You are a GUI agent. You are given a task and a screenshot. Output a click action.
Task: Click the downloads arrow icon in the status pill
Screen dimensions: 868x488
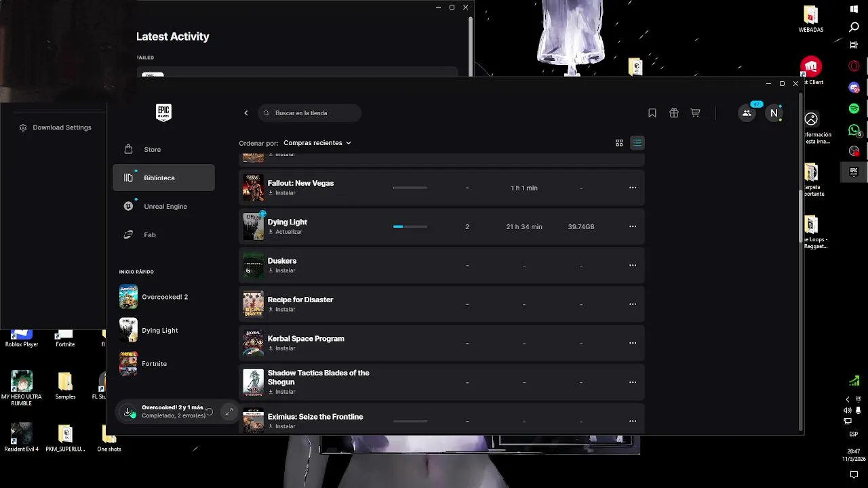pyautogui.click(x=128, y=411)
